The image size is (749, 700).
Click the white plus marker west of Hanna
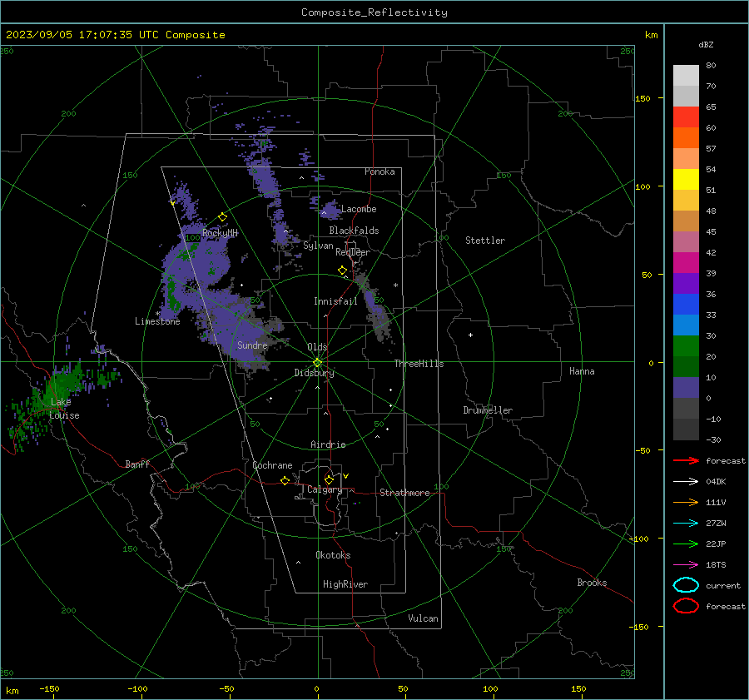click(470, 335)
